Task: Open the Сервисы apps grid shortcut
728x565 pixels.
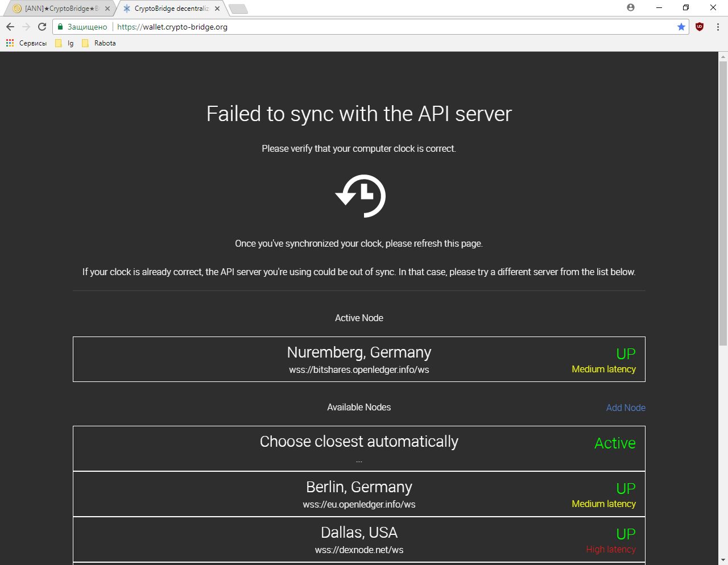Action: (26, 43)
